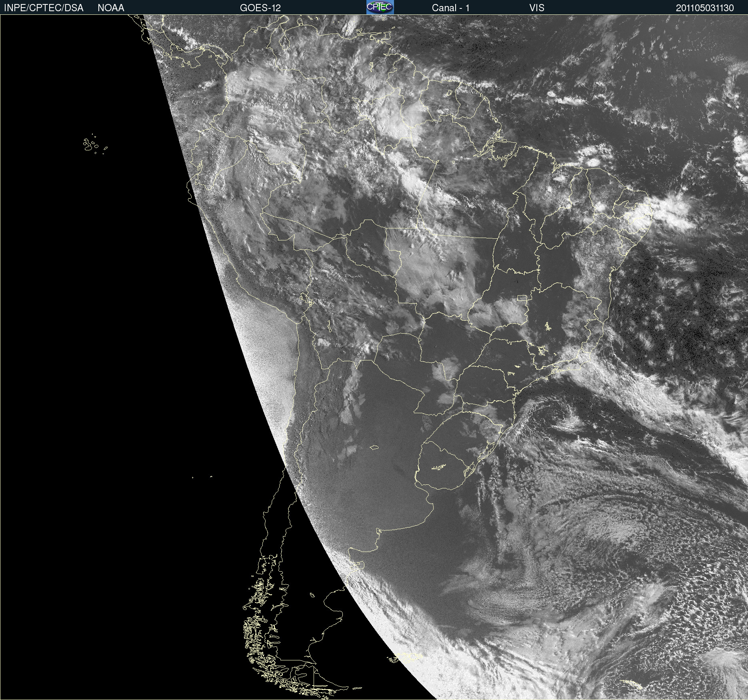This screenshot has height=700, width=748.
Task: Click the VIS channel label
Action: [x=537, y=8]
